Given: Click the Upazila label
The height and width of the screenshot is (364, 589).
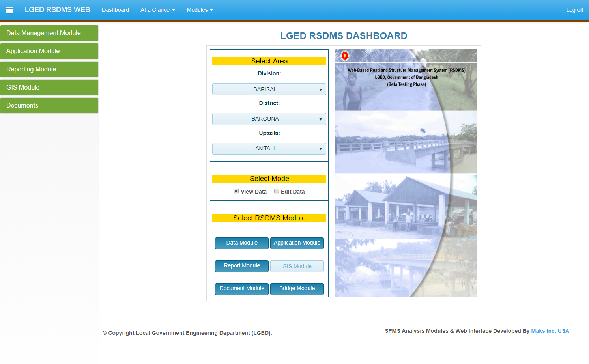Looking at the screenshot, I should pyautogui.click(x=269, y=133).
